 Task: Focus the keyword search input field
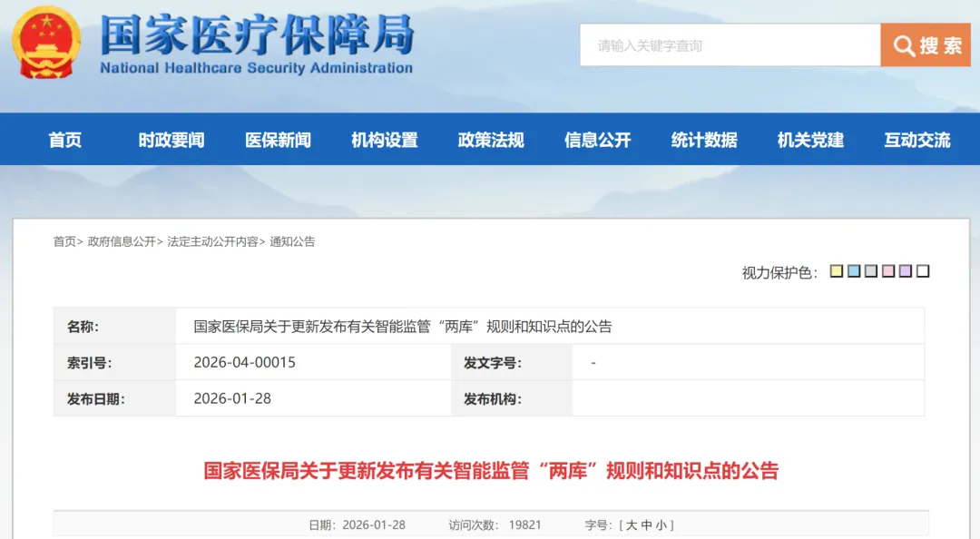coord(730,45)
